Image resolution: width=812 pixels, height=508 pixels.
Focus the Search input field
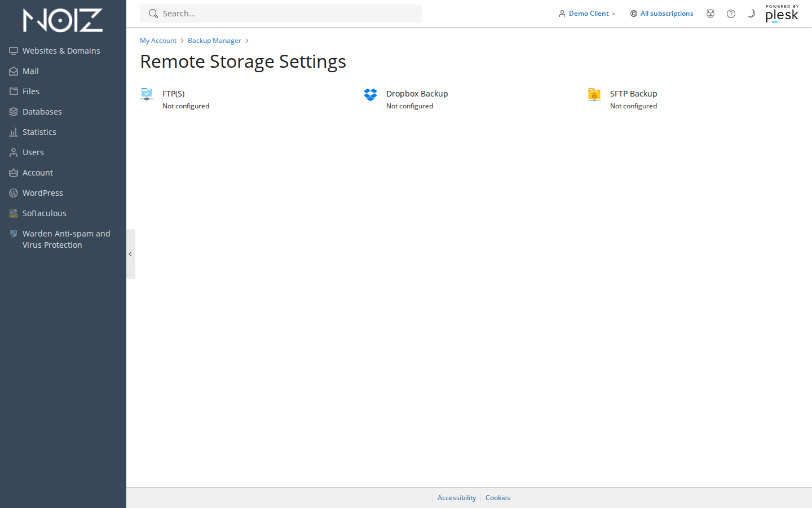coord(281,14)
